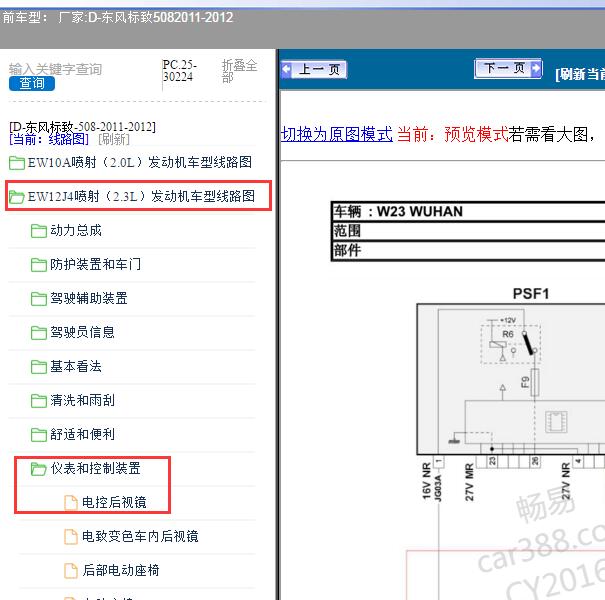The image size is (605, 600).
Task: Click the [刷新当前 link in blue bar
Action: (580, 74)
